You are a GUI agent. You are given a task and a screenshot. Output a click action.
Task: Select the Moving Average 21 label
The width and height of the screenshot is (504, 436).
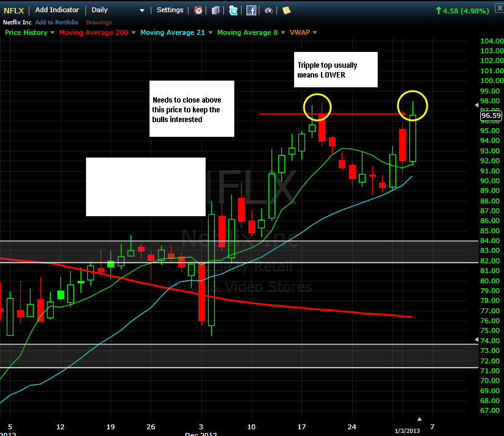tap(172, 32)
